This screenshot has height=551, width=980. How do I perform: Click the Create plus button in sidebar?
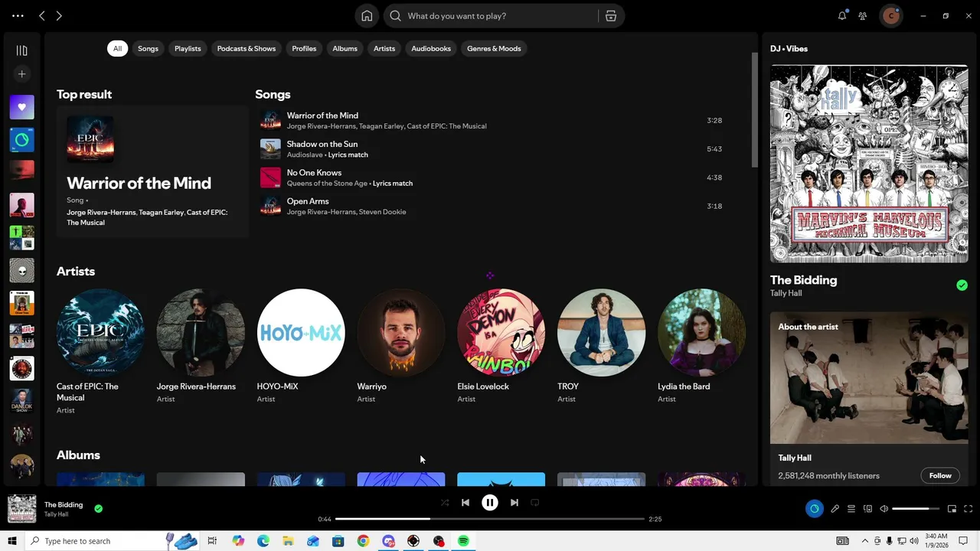coord(21,74)
